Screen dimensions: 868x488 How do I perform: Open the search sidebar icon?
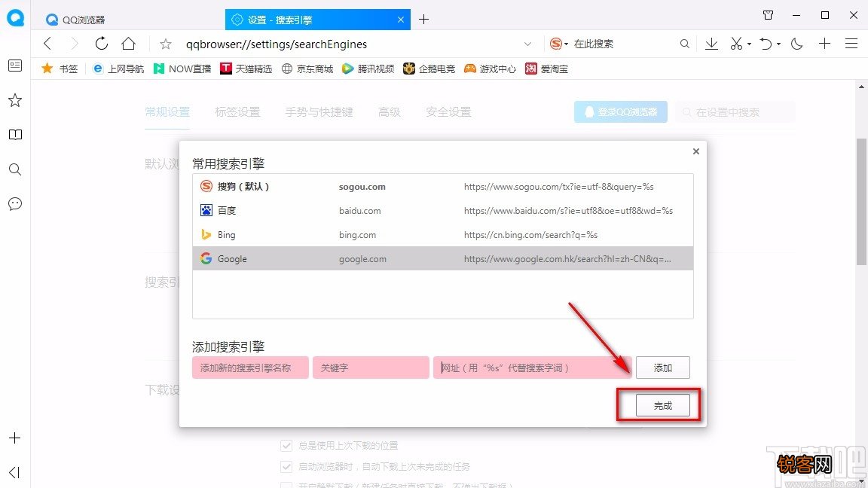point(15,169)
